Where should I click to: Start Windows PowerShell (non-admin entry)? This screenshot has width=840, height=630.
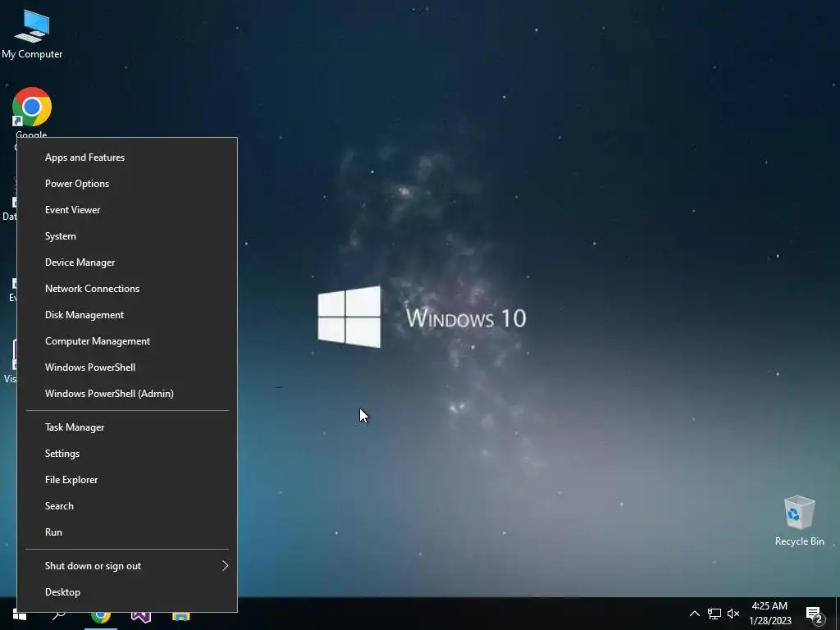pyautogui.click(x=127, y=367)
